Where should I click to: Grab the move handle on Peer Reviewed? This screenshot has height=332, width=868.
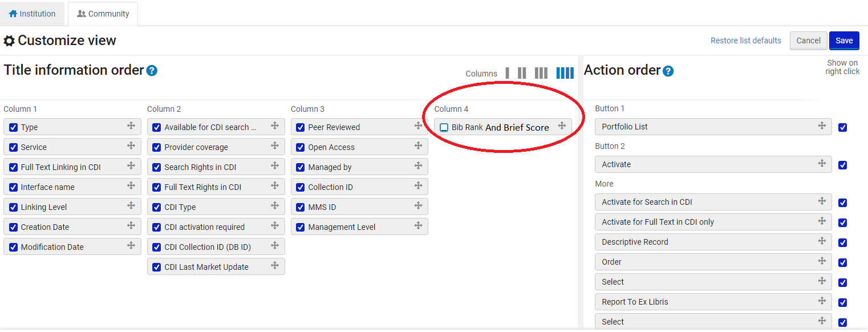(418, 126)
